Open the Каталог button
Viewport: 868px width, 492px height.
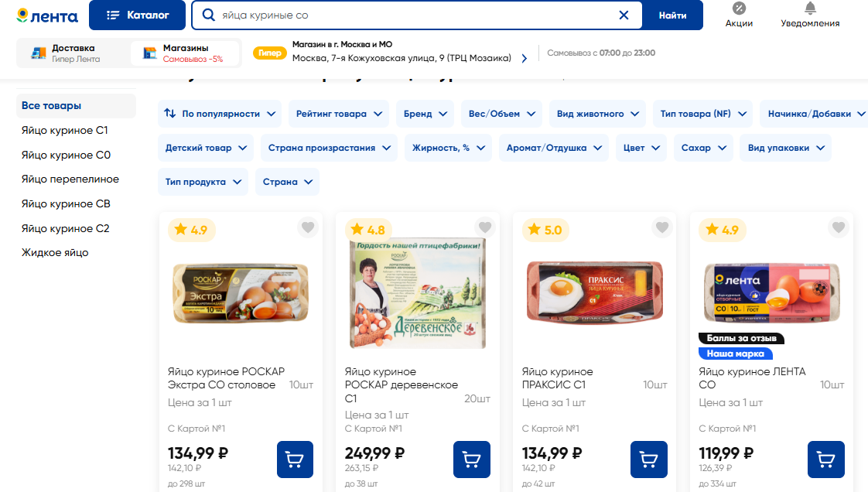pos(138,15)
